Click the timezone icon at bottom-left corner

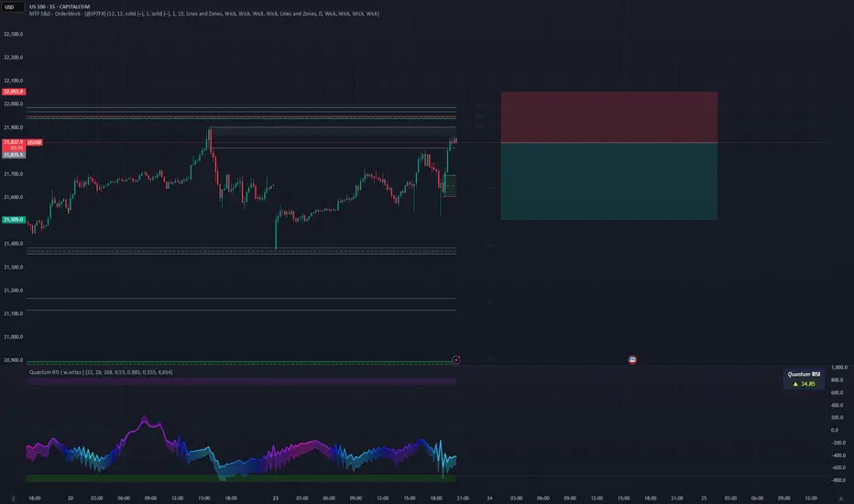tap(13, 498)
